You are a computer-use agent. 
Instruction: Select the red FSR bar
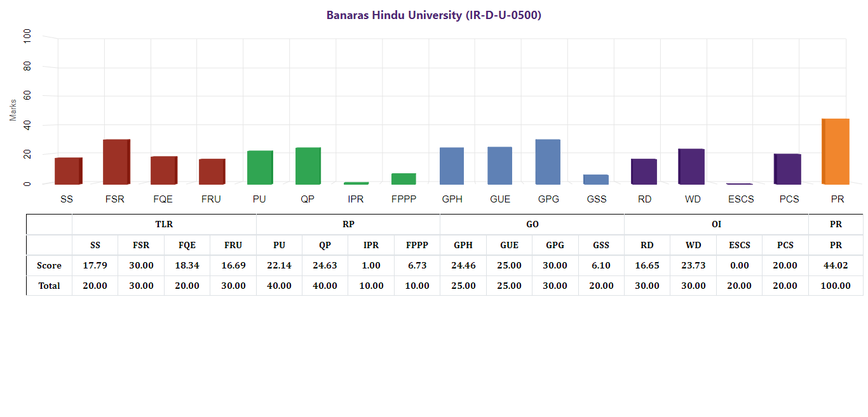pos(116,162)
